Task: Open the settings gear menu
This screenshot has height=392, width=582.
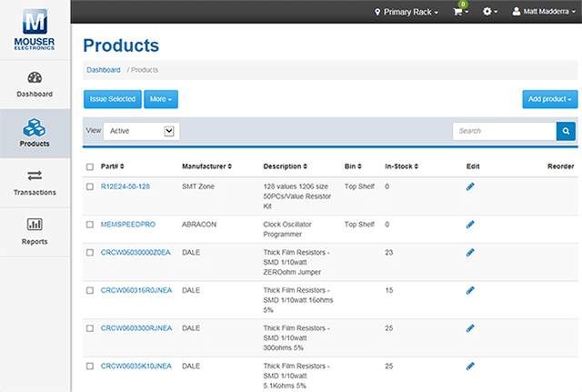Action: pos(489,12)
